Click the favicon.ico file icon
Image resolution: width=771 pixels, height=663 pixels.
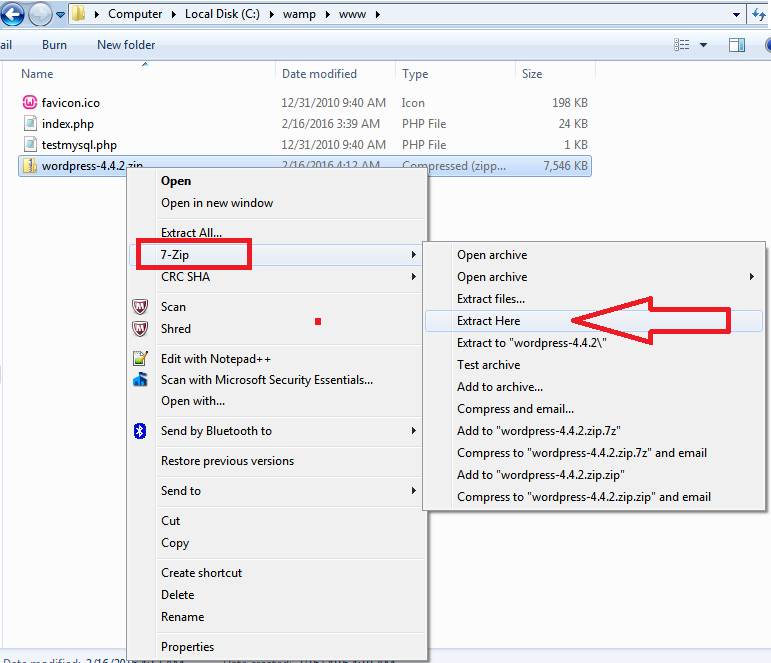pos(30,102)
